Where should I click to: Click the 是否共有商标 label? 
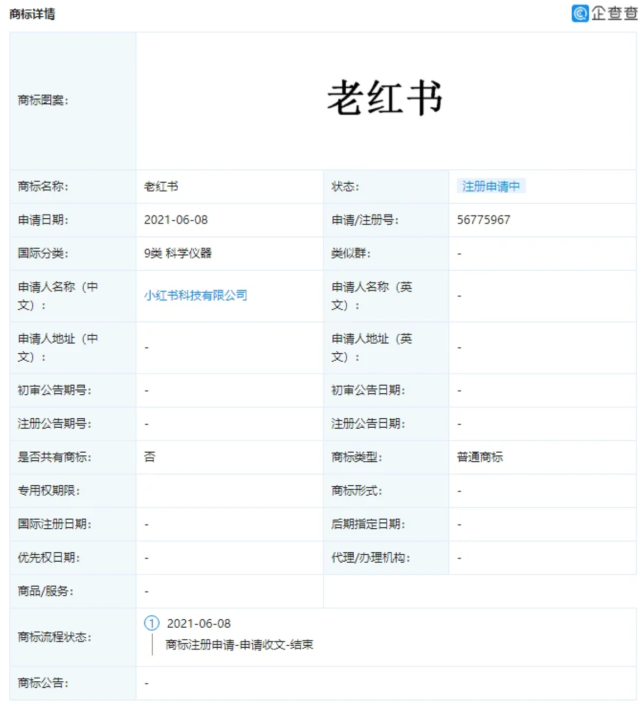54,457
